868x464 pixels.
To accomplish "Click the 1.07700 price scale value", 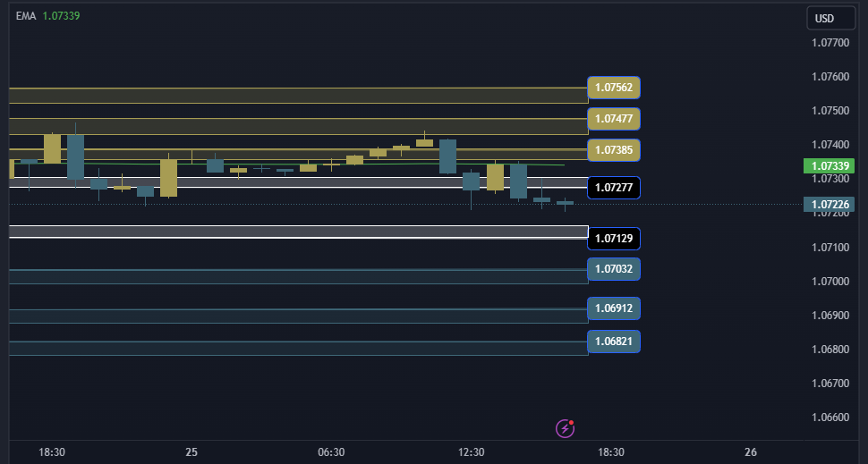I will click(x=830, y=43).
